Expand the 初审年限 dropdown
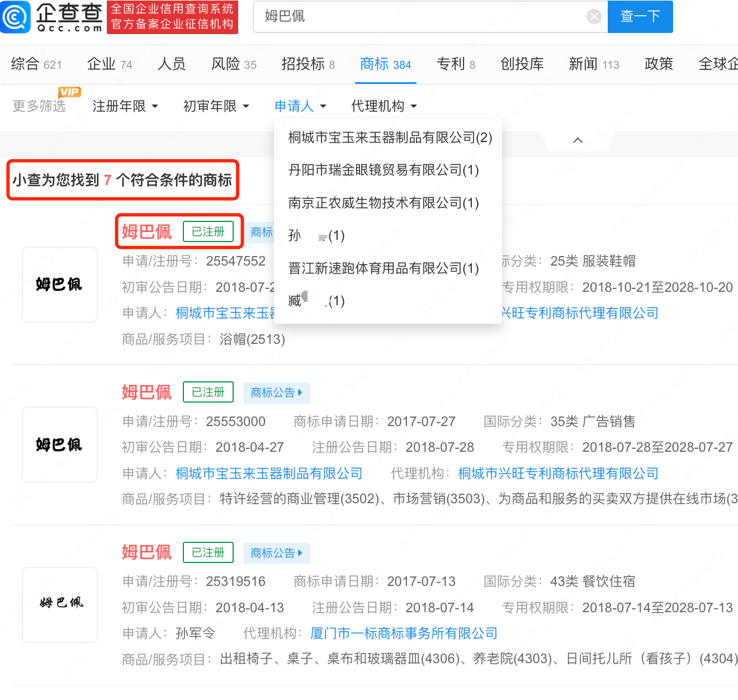Viewport: 738px width, 700px height. pos(216,106)
